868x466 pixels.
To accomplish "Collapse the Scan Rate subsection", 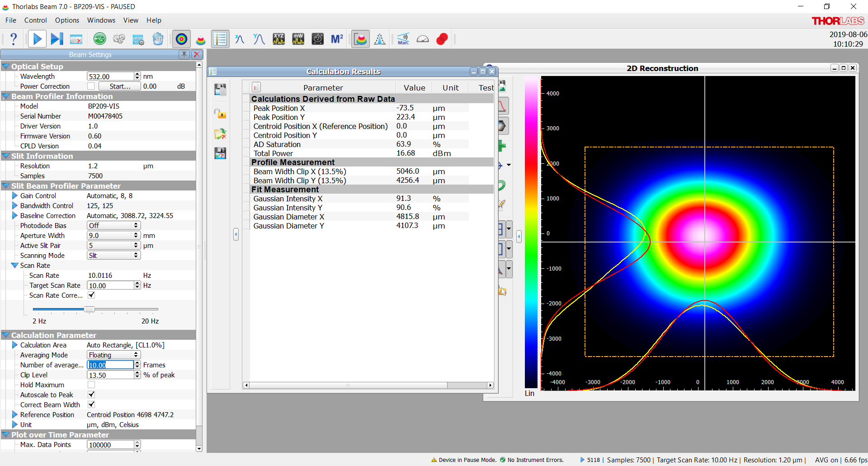I will pos(15,266).
